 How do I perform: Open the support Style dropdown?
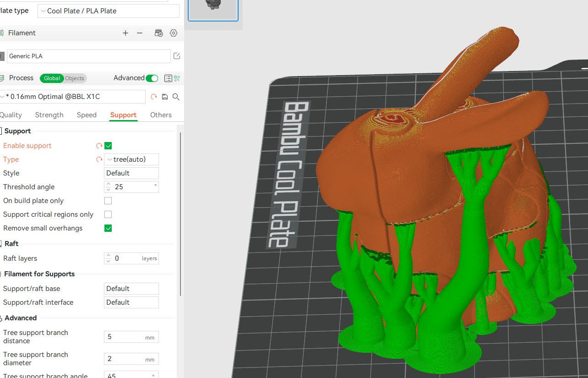coord(131,173)
